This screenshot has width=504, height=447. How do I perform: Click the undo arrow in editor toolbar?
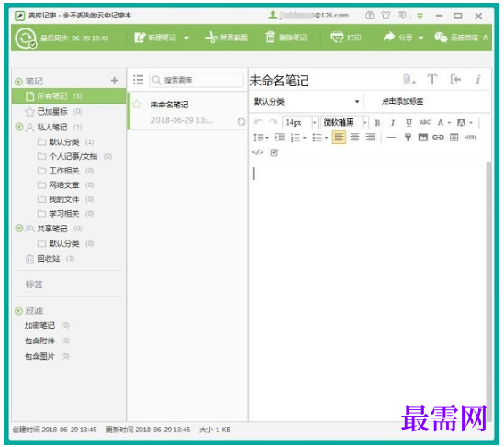point(259,122)
